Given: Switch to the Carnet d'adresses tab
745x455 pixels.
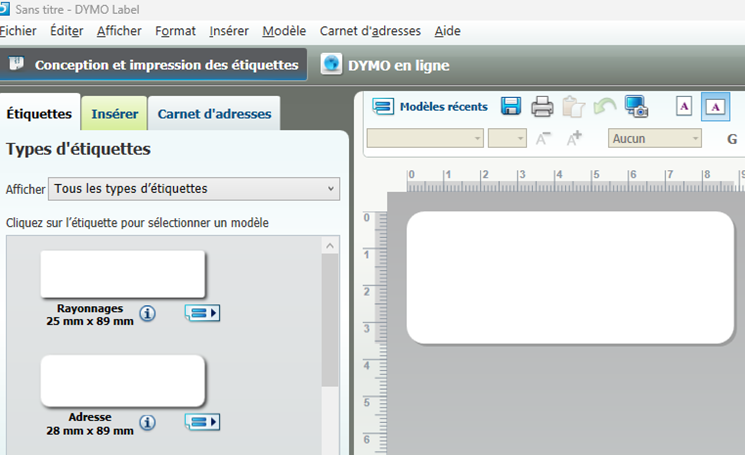Looking at the screenshot, I should point(214,114).
